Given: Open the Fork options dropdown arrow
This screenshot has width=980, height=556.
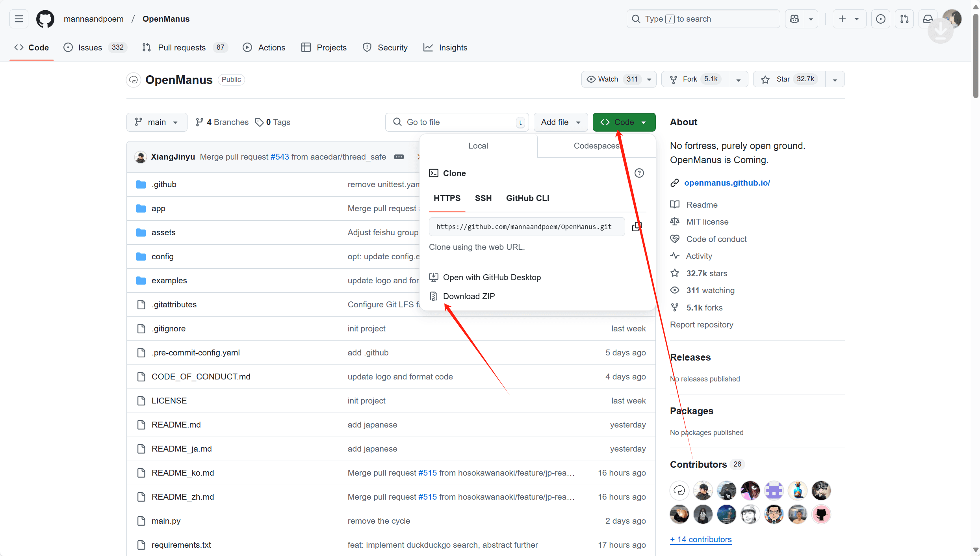Looking at the screenshot, I should (739, 80).
